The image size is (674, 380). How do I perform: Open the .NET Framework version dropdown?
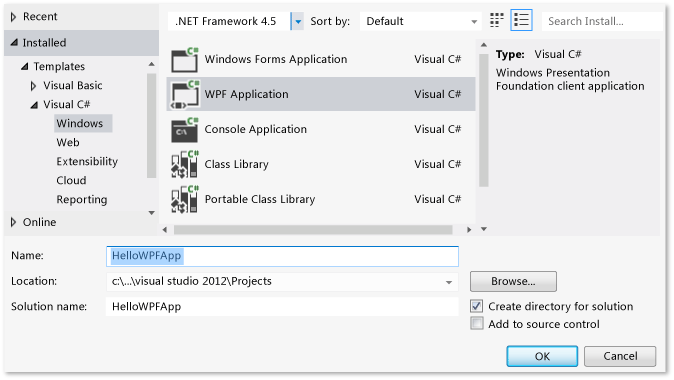point(297,21)
